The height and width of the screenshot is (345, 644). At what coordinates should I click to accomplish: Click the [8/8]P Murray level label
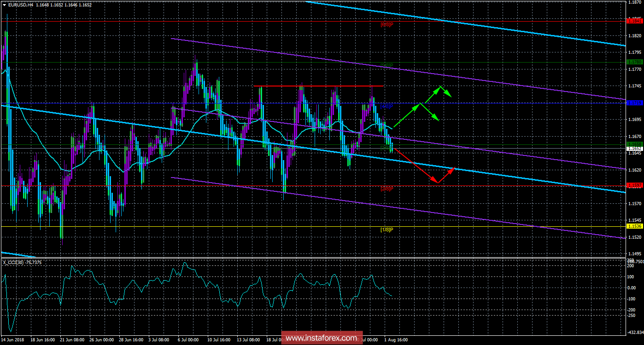click(386, 24)
